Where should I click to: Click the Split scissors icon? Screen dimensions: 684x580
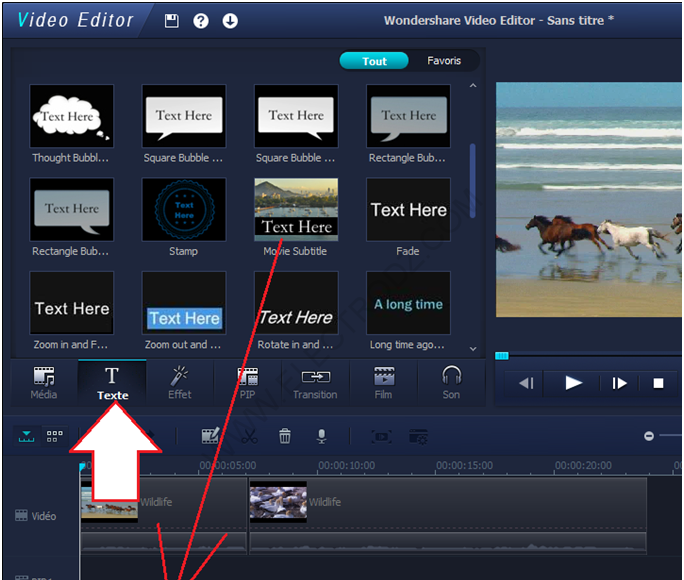pos(250,436)
